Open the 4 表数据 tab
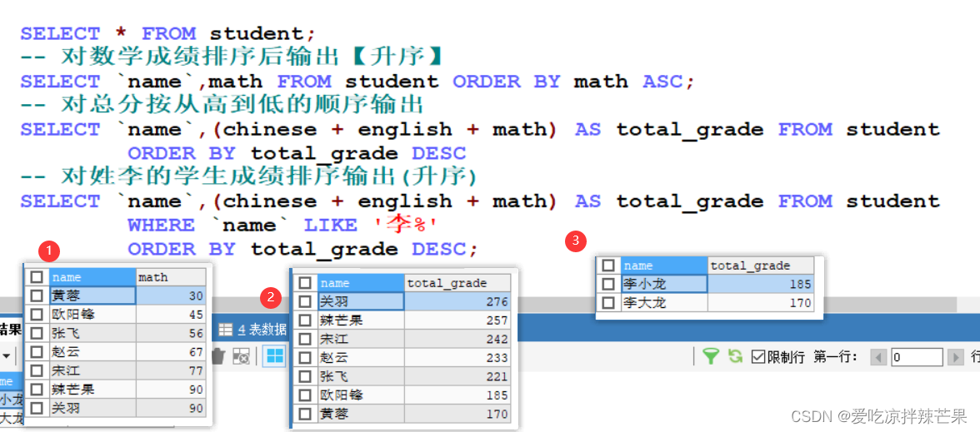980x432 pixels. (253, 330)
